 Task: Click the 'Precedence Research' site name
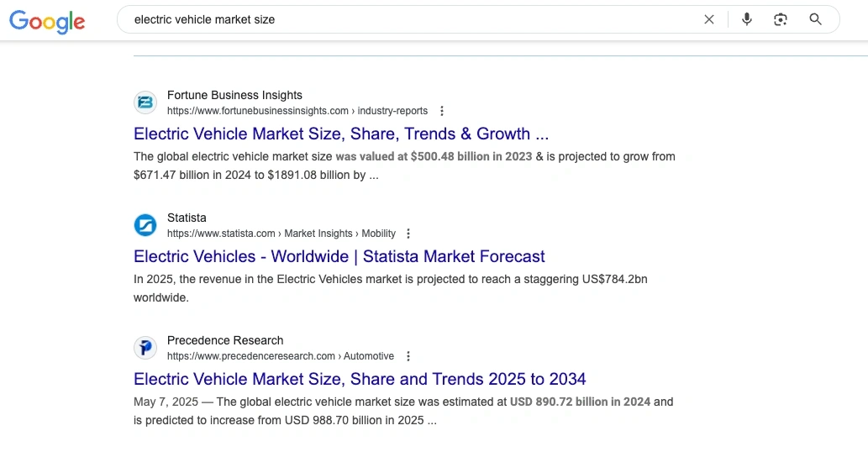tap(225, 341)
